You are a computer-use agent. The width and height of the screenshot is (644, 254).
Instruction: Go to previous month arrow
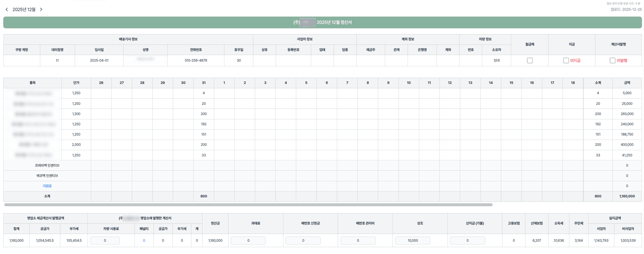point(7,9)
